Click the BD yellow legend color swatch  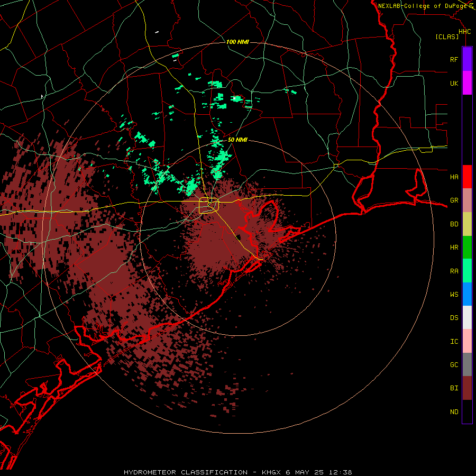click(x=467, y=224)
